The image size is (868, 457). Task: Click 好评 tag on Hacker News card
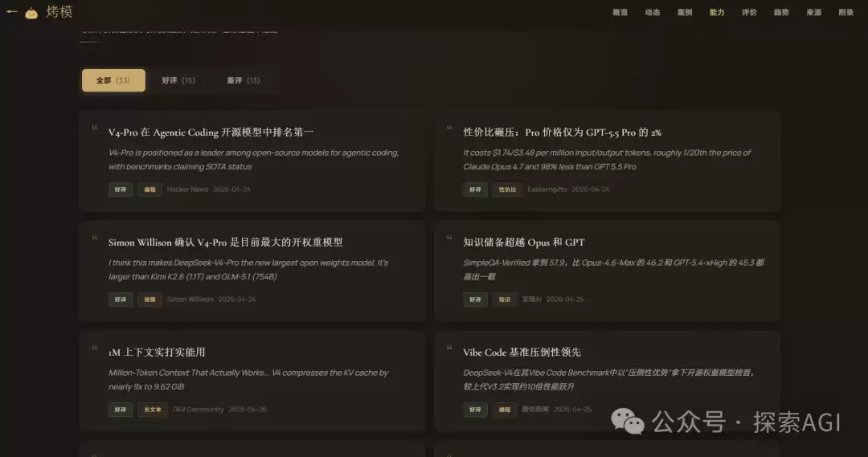120,190
